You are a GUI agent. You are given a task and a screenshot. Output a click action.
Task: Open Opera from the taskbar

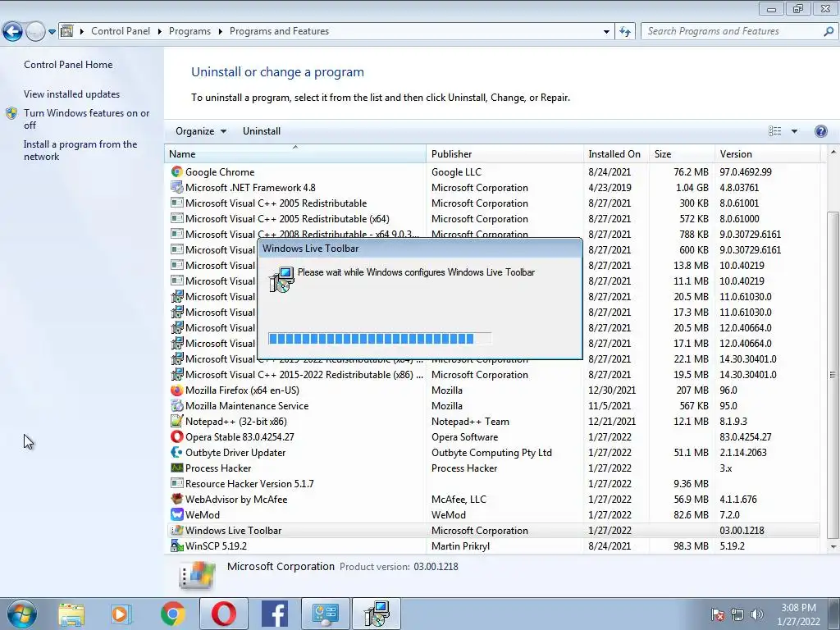224,614
